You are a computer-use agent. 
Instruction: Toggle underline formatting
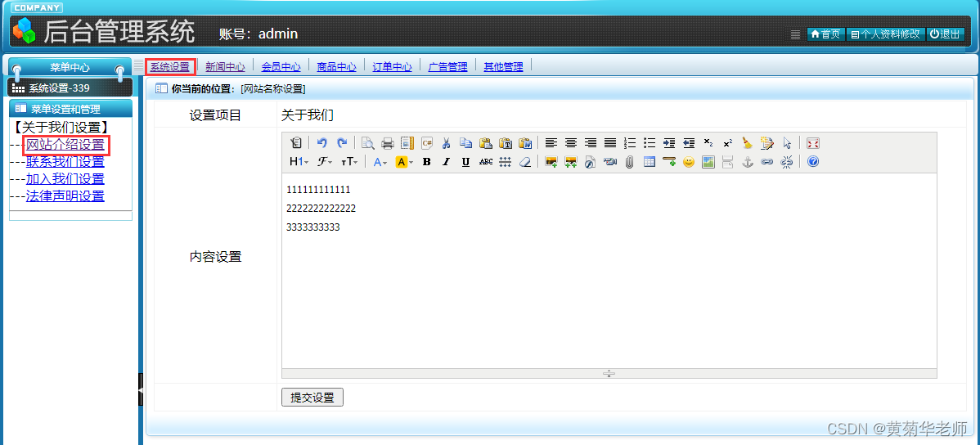[x=465, y=162]
